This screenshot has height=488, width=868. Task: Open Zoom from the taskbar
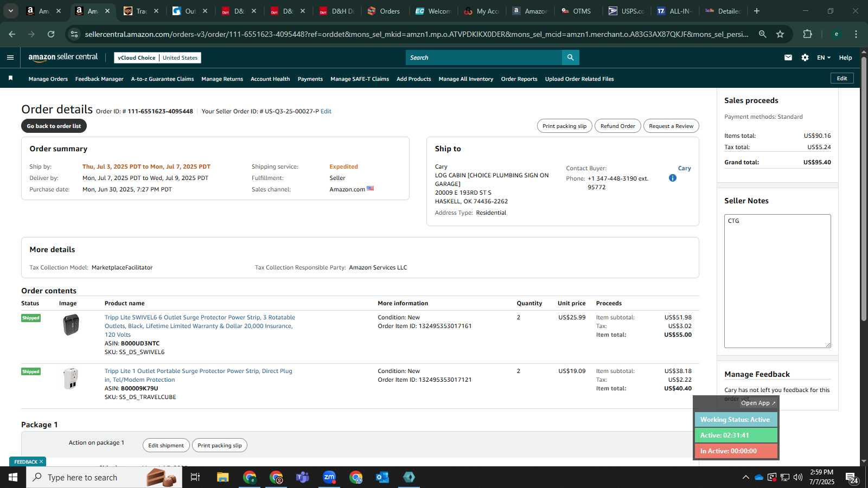pos(329,477)
